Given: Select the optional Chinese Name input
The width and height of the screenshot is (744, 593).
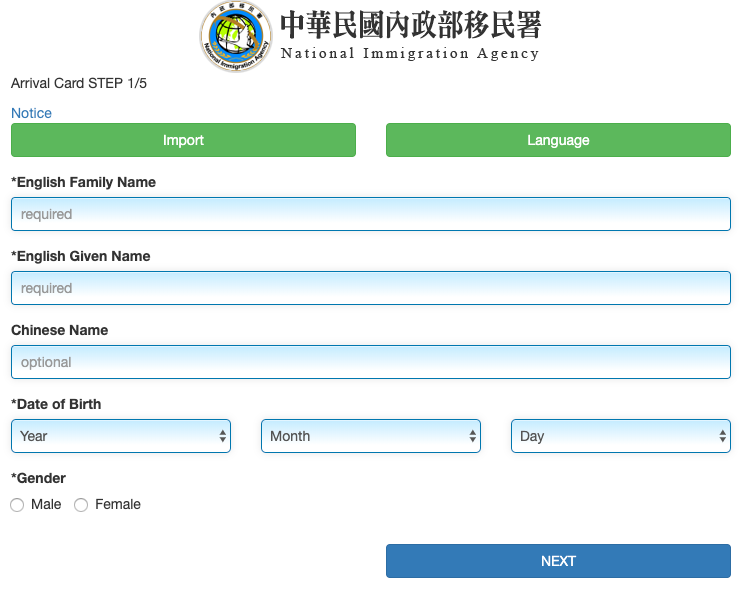Looking at the screenshot, I should click(371, 362).
